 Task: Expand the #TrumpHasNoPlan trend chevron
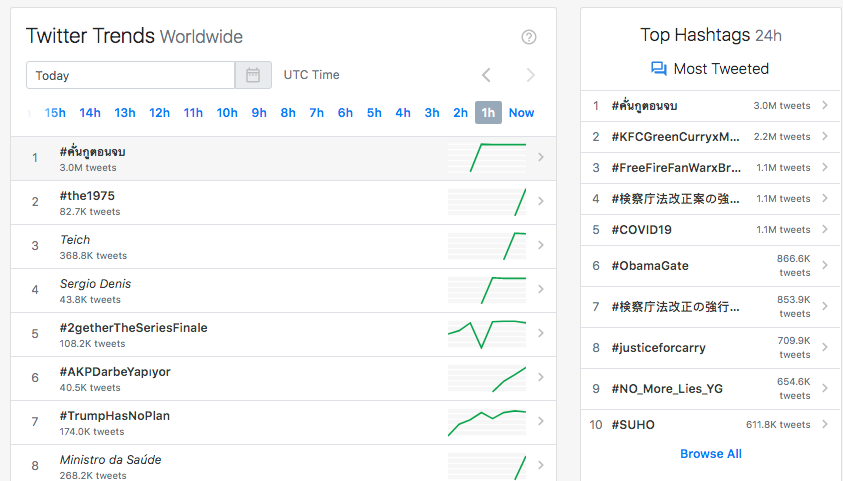point(541,421)
